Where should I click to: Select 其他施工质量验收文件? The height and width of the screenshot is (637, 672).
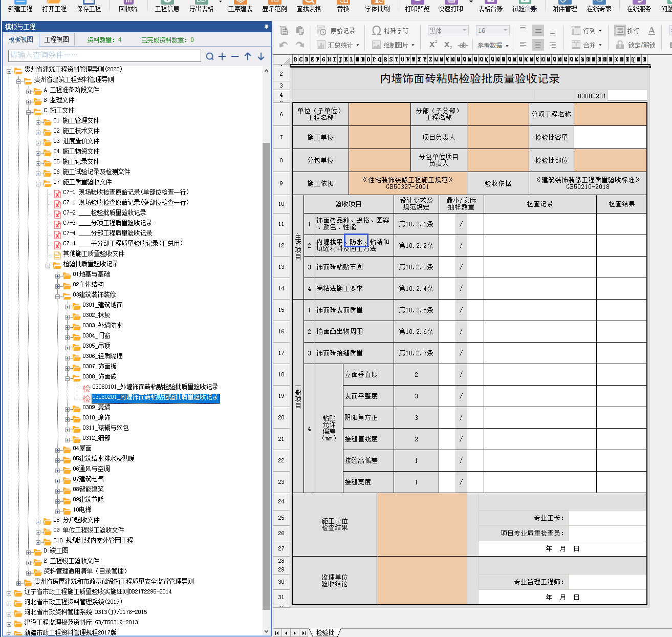coord(94,253)
